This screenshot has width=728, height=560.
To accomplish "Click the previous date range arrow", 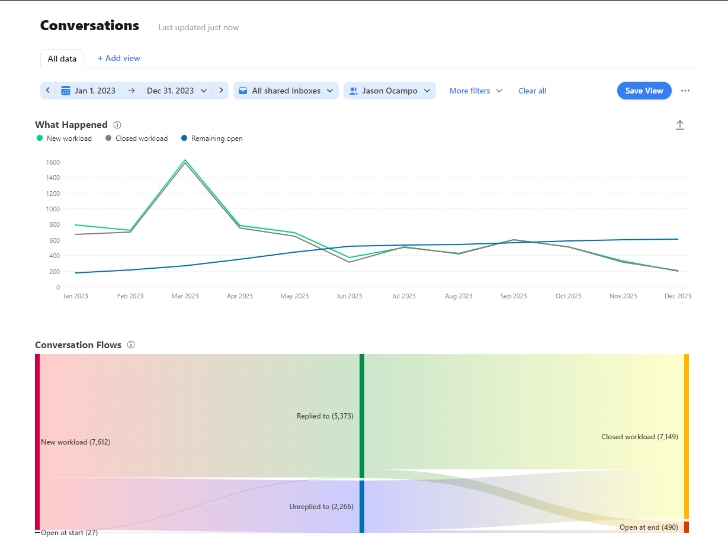I will coord(48,91).
